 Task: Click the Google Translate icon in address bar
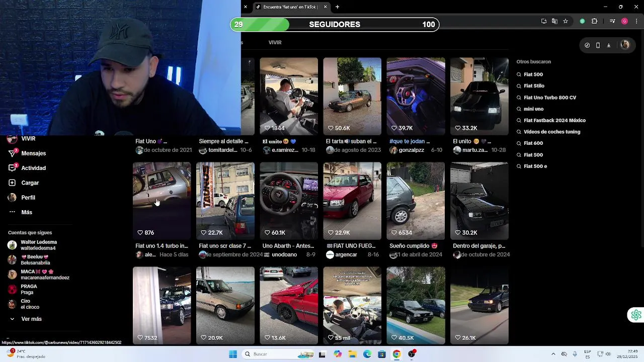tap(554, 21)
